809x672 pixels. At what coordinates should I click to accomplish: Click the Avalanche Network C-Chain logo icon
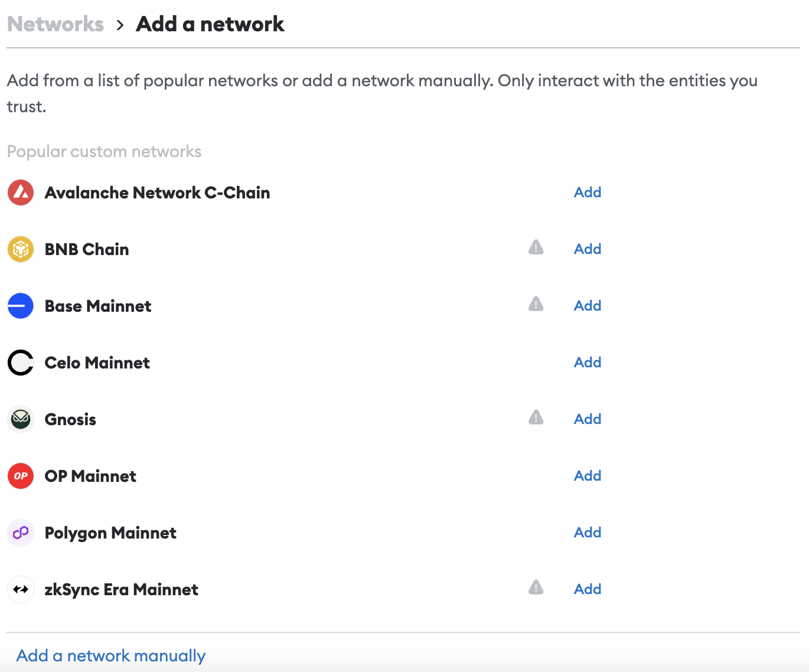click(21, 193)
